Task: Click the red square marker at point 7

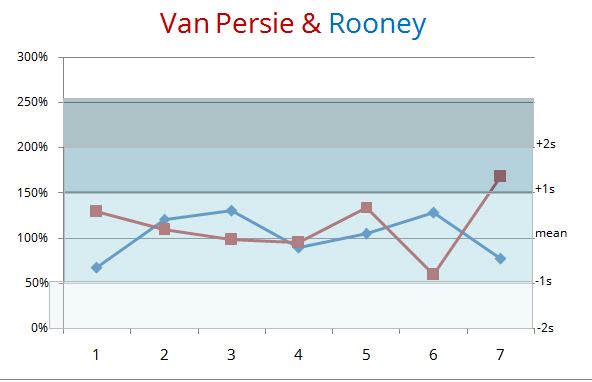Action: pos(500,176)
